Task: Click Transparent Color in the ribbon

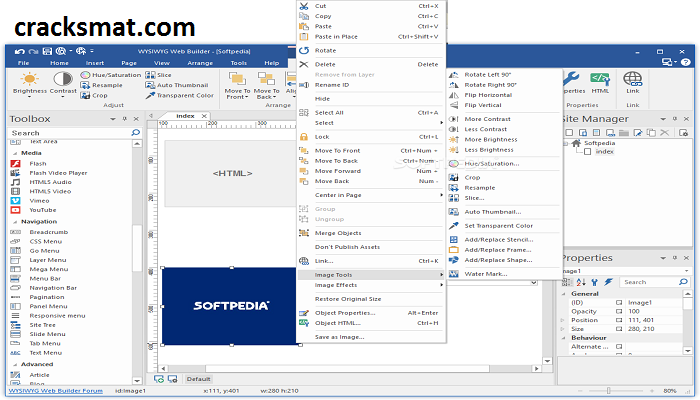Action: pos(180,96)
